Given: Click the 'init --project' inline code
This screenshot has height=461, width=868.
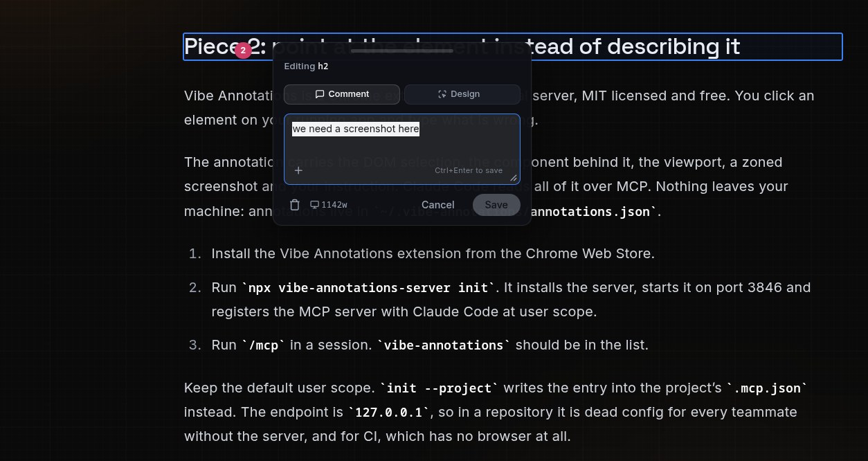Looking at the screenshot, I should point(440,388).
